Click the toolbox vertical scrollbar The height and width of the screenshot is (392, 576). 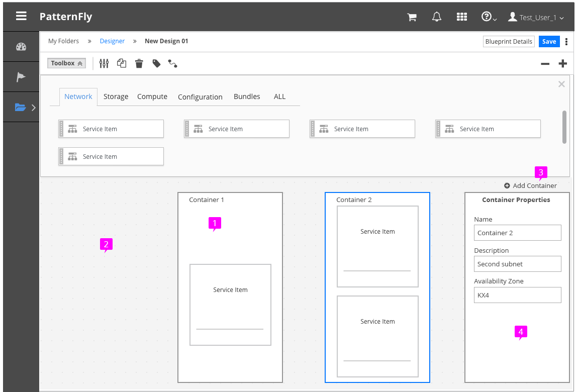point(564,127)
